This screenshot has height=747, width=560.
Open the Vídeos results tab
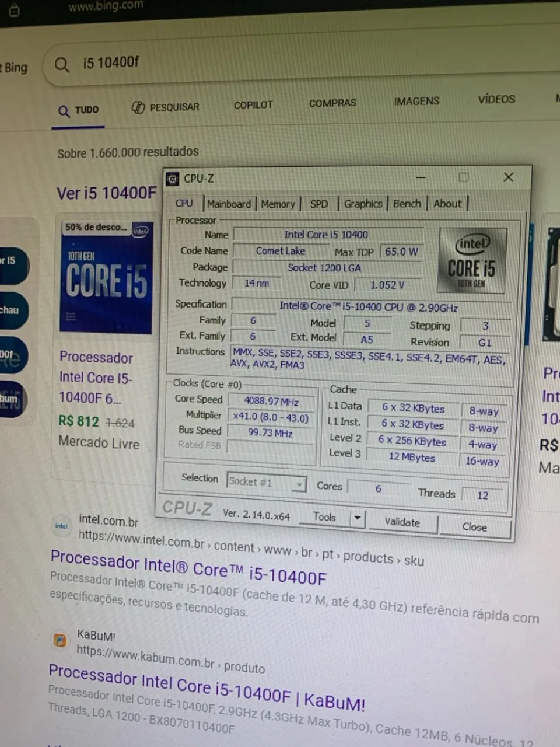click(496, 99)
